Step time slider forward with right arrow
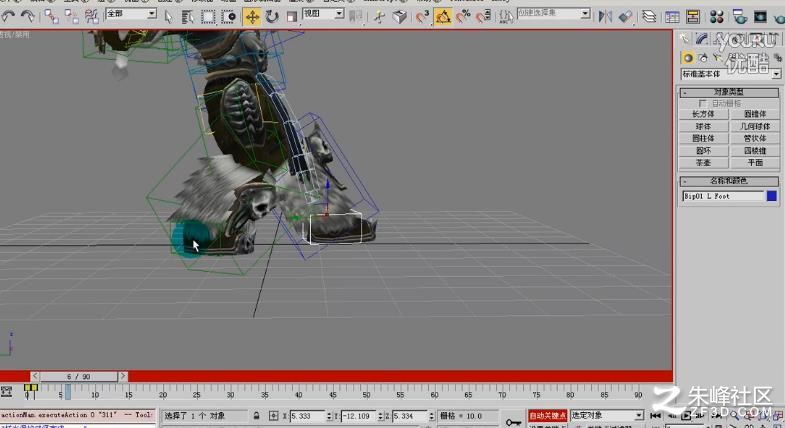The height and width of the screenshot is (428, 785). 123,376
